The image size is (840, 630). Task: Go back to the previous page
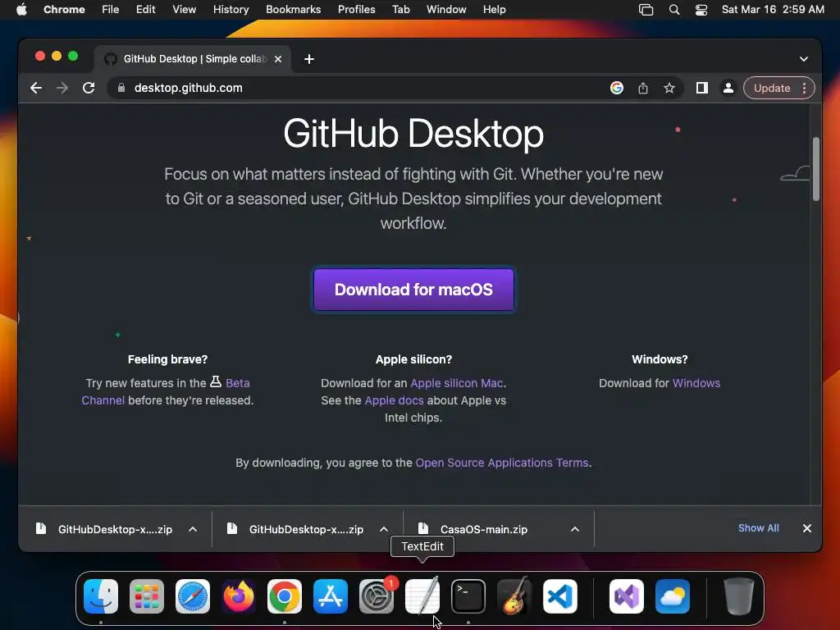coord(36,88)
